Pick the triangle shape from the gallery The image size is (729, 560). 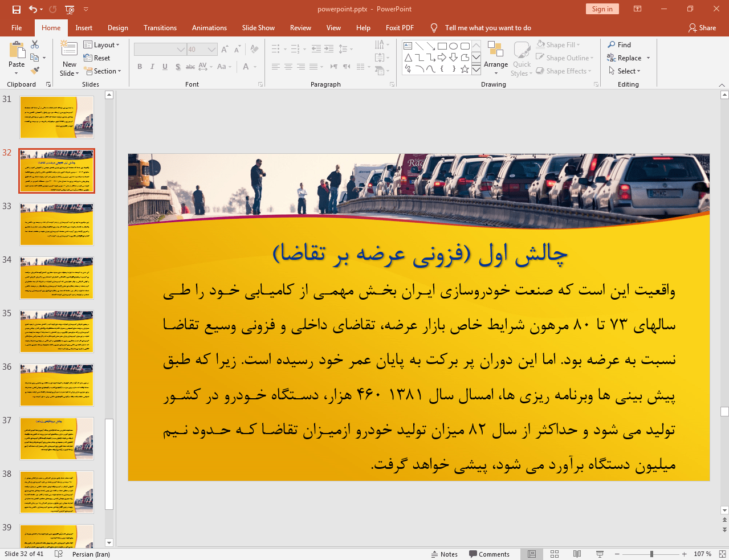coord(408,58)
